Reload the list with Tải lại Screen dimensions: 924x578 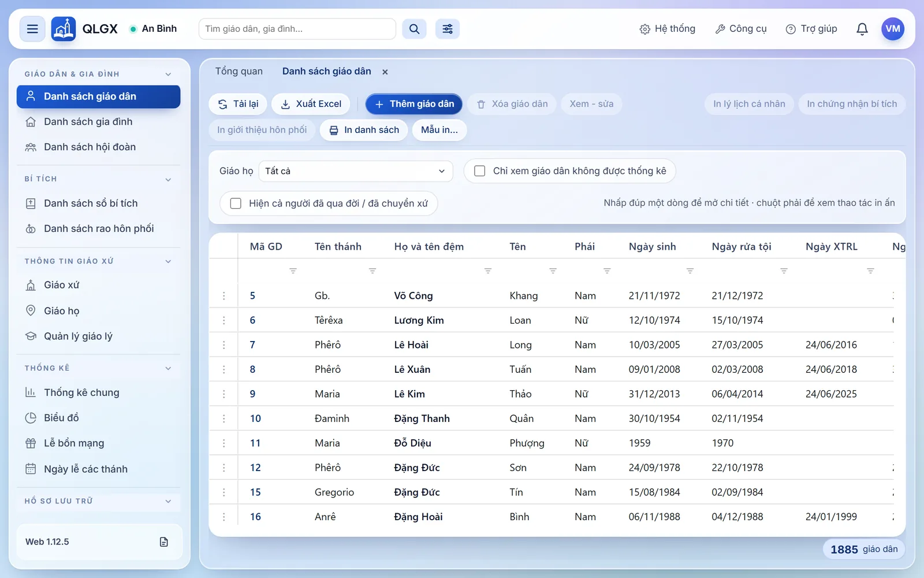(x=237, y=104)
